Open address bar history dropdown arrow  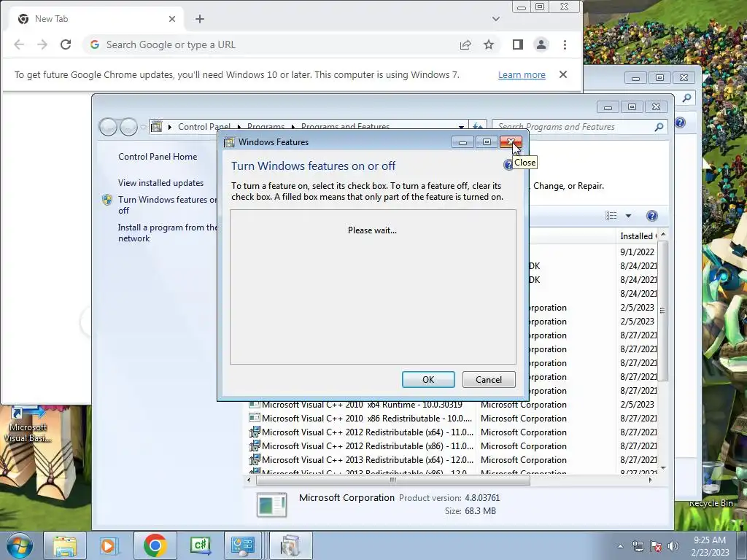461,127
